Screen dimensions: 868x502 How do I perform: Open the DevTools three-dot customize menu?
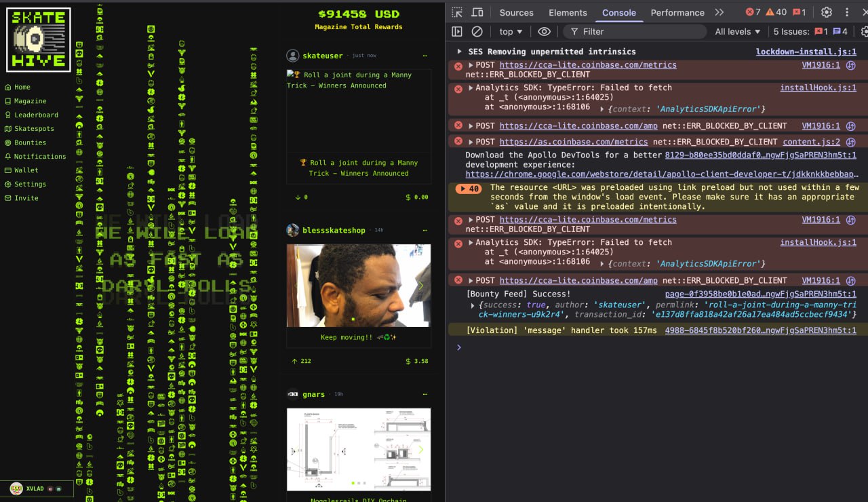(x=847, y=12)
